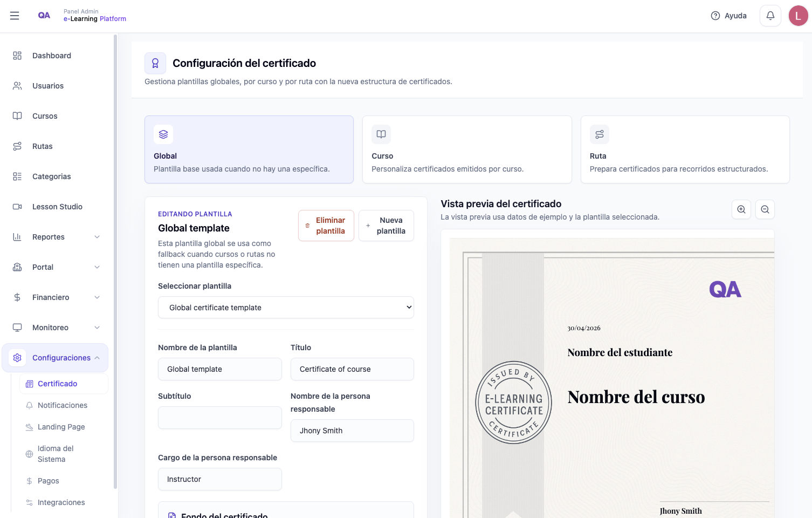812x518 pixels.
Task: Expand the Financiero submenu chevron
Action: click(97, 297)
